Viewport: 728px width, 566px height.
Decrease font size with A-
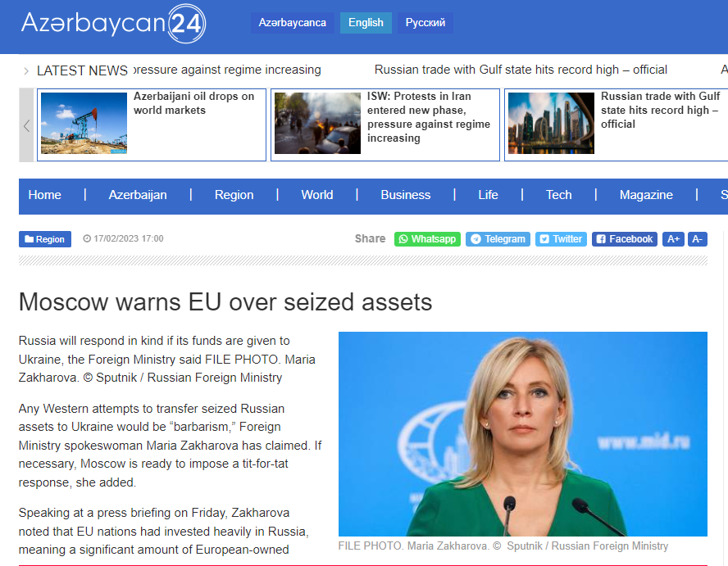pyautogui.click(x=698, y=239)
